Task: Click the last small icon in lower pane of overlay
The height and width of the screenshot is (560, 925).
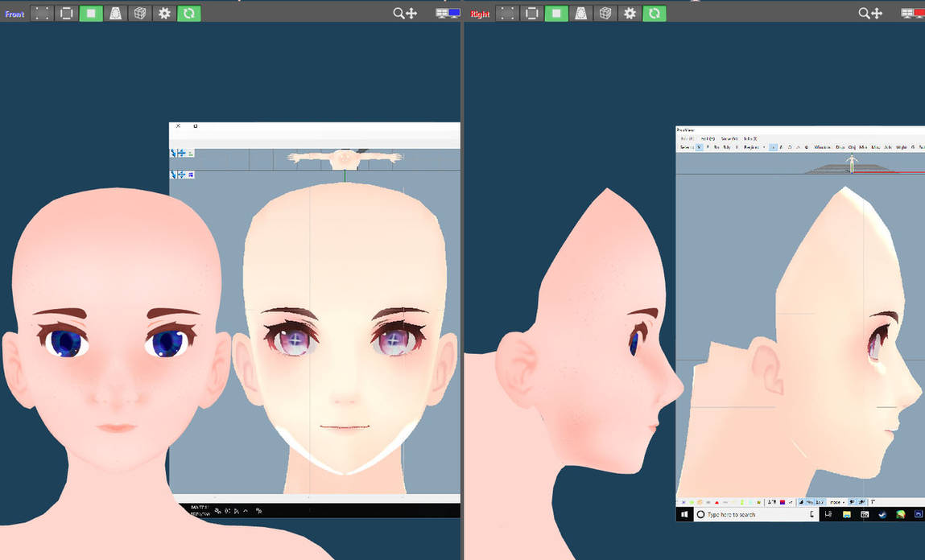Action: pos(191,175)
